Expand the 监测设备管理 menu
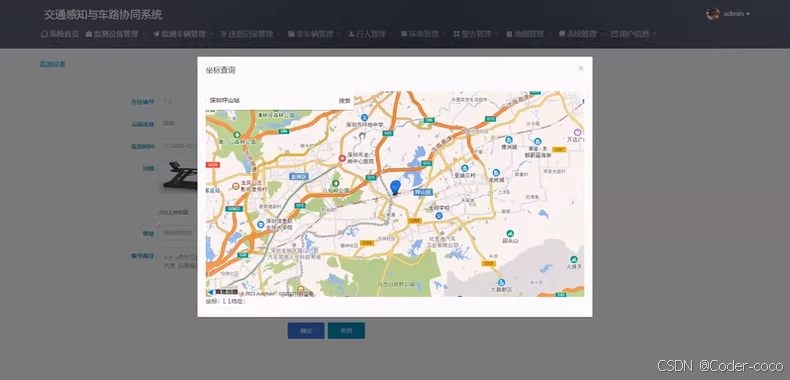The width and height of the screenshot is (790, 380). [116, 34]
